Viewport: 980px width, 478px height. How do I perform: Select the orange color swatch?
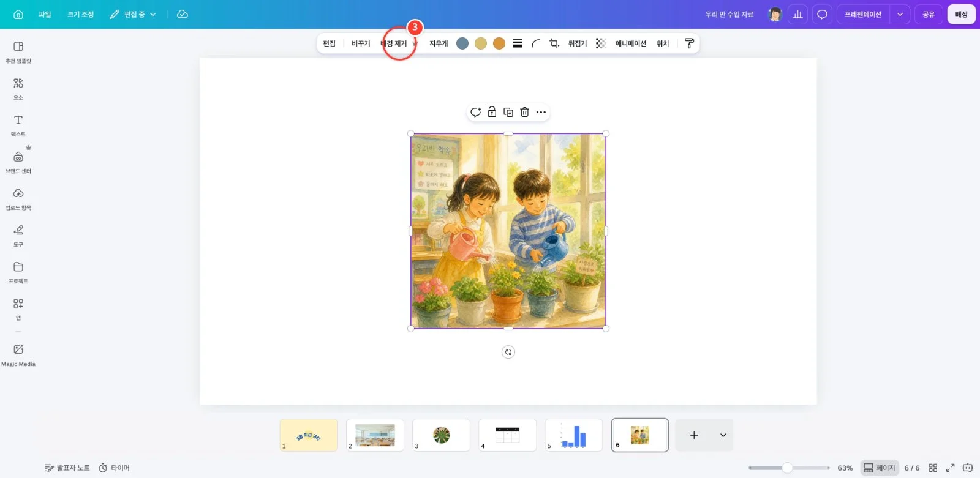(499, 43)
